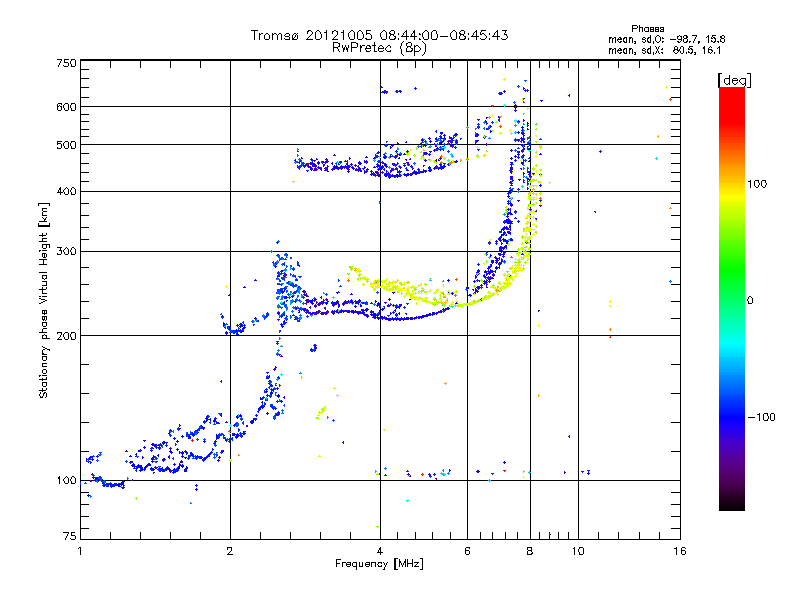Click the y-axis tick label '200'
This screenshot has height=600, width=800.
tap(66, 336)
